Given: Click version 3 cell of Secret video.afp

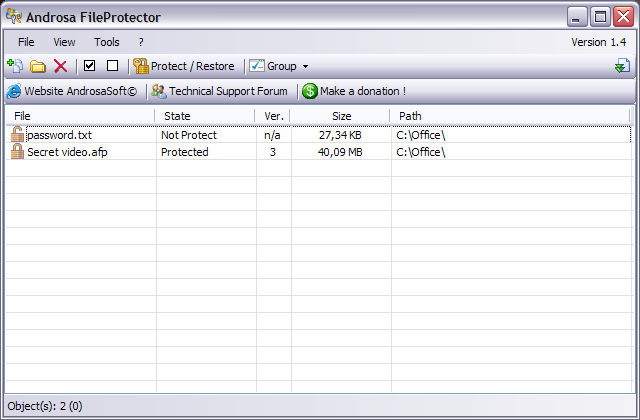Looking at the screenshot, I should pos(273,152).
